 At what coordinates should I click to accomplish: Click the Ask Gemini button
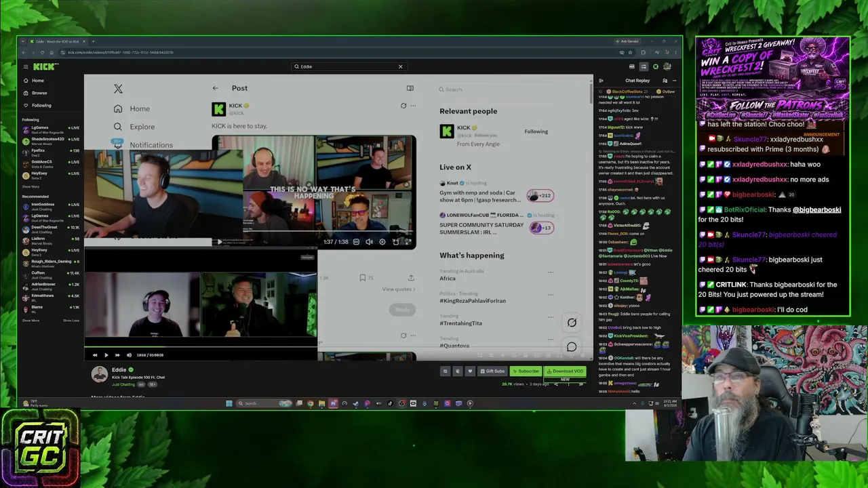[627, 41]
